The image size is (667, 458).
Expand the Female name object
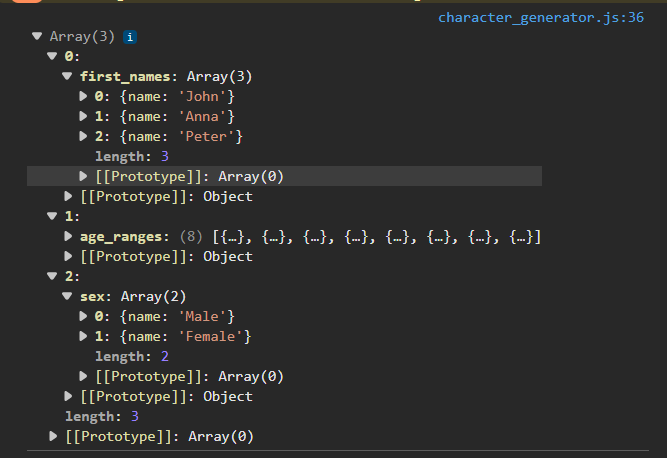click(84, 336)
